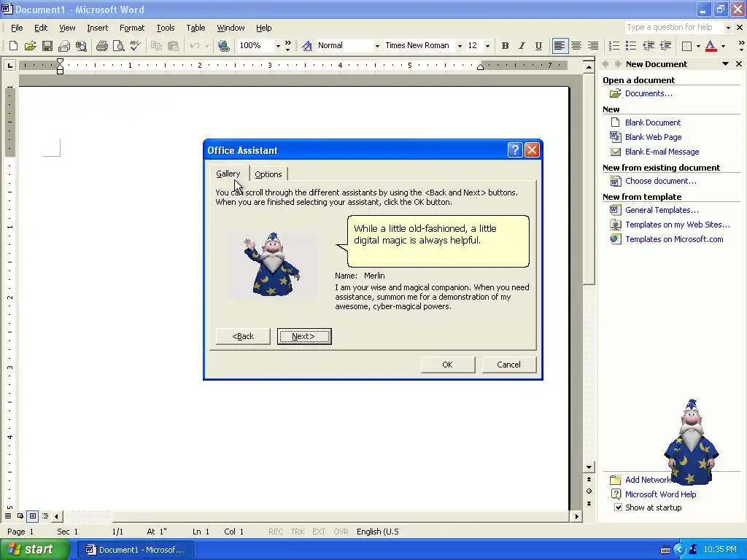
Task: Open the Styles and Formatting pane icon
Action: [307, 46]
